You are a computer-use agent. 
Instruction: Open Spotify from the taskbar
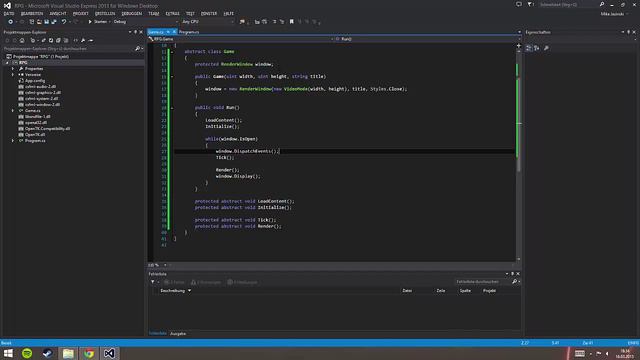point(27,353)
